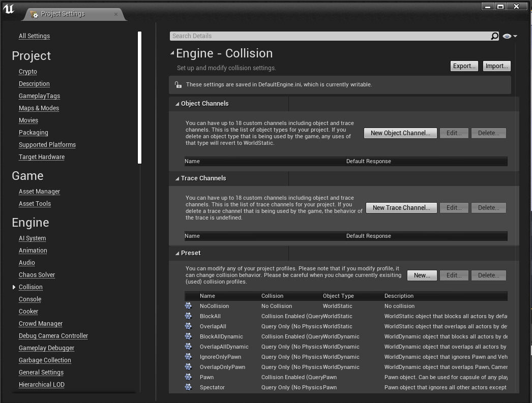Click the gear icon for OverlapAllDynamic preset
The image size is (532, 403).
188,347
